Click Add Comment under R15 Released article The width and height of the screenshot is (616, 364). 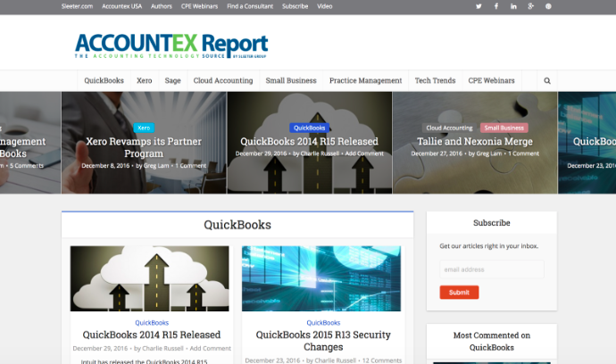(x=210, y=348)
